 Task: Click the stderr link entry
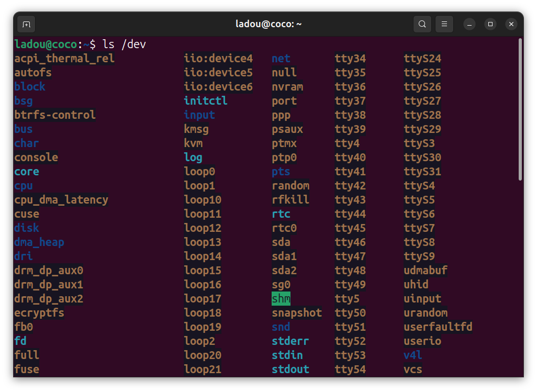(290, 341)
